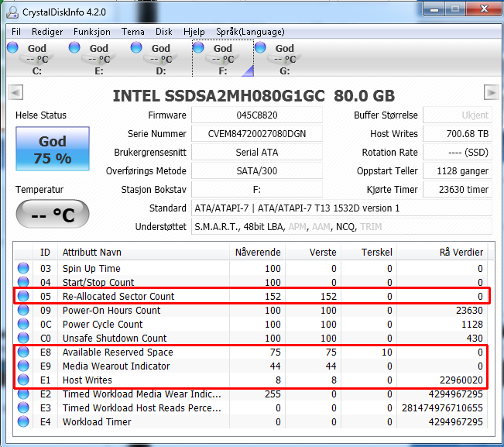
Task: Select the Workload Timer attribute name
Action: pos(97,422)
